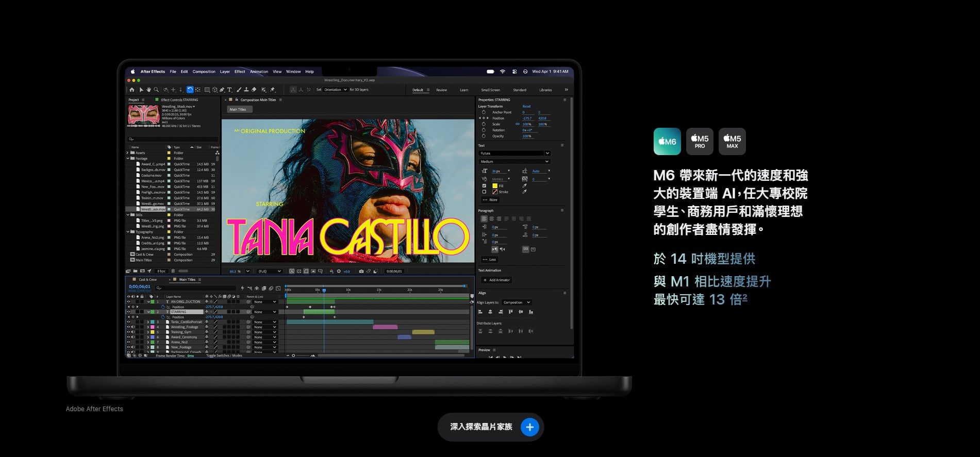Viewport: 980px width, 457px height.
Task: Hide the AN ORIG...DUCTION layer
Action: coord(128,302)
